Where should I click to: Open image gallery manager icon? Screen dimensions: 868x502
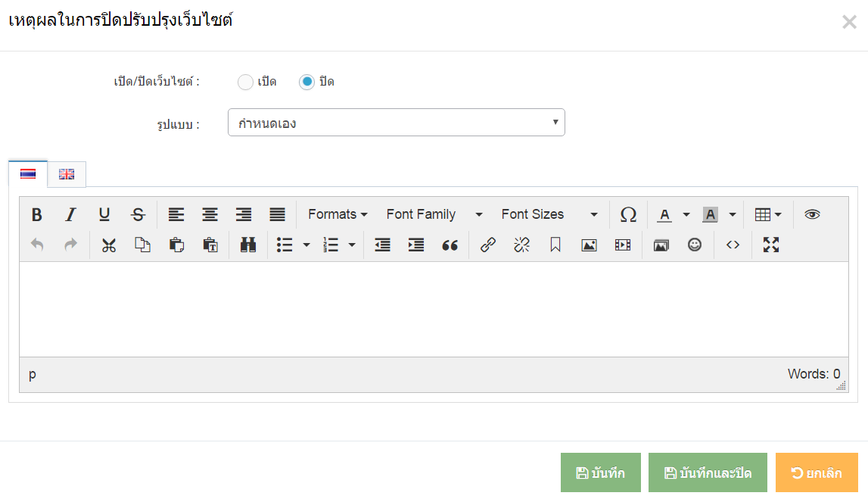point(661,245)
